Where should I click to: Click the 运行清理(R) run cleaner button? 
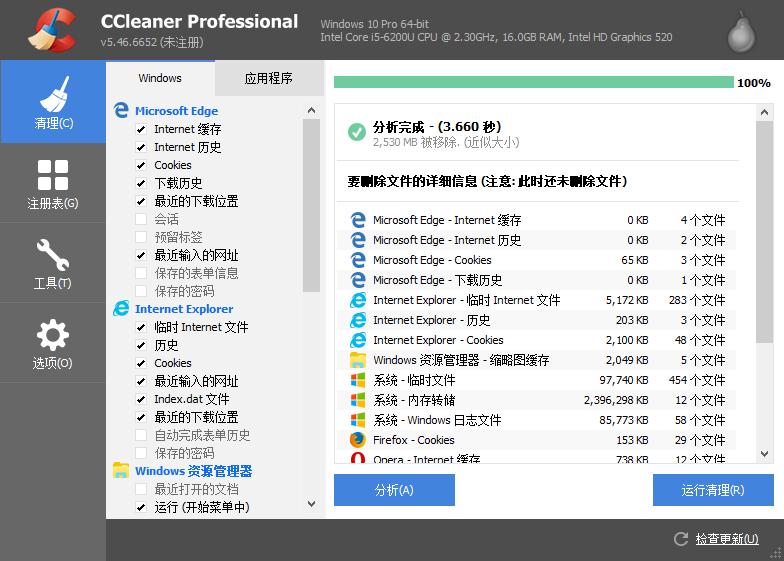click(x=713, y=490)
